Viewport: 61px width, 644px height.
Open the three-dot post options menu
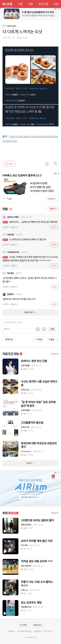[58, 26]
